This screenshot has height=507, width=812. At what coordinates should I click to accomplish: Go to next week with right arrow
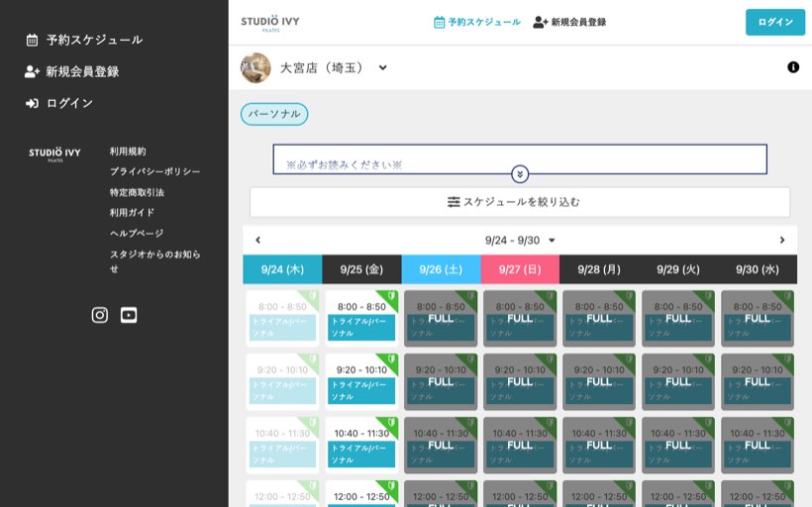coord(782,240)
